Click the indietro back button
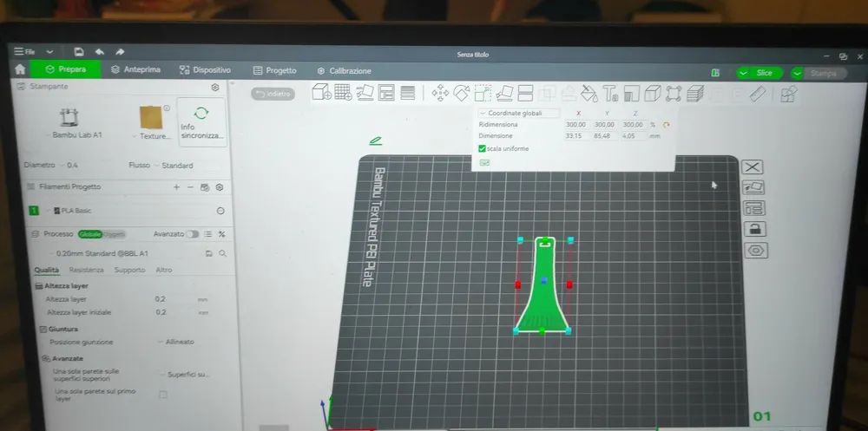This screenshot has width=868, height=431. pos(273,94)
